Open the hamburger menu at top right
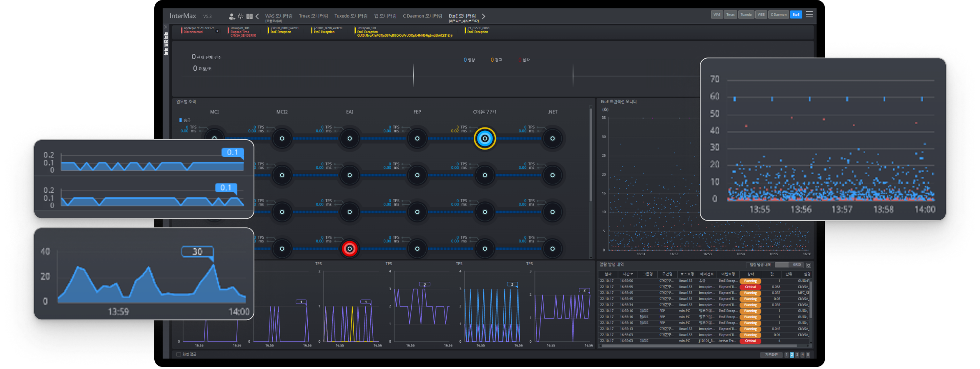The width and height of the screenshot is (980, 369). 809,14
